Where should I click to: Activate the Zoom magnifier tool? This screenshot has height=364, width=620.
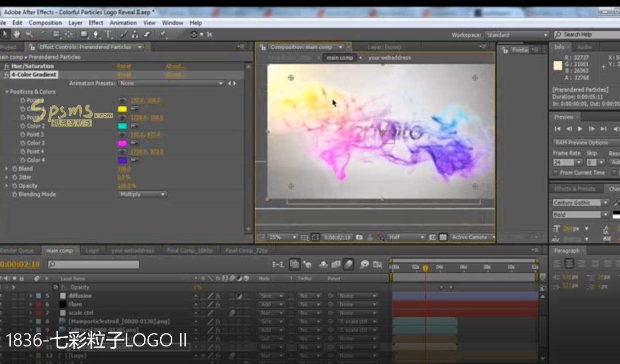tap(29, 35)
